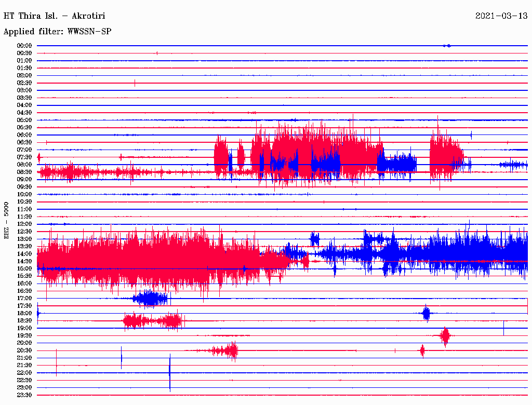Click the large red event on the 19:30 trace

click(x=445, y=336)
